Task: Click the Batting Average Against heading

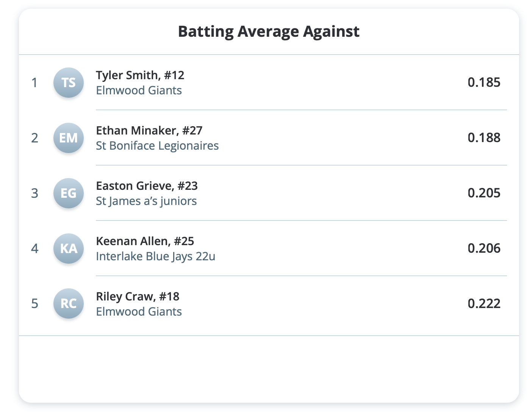Action: click(269, 31)
